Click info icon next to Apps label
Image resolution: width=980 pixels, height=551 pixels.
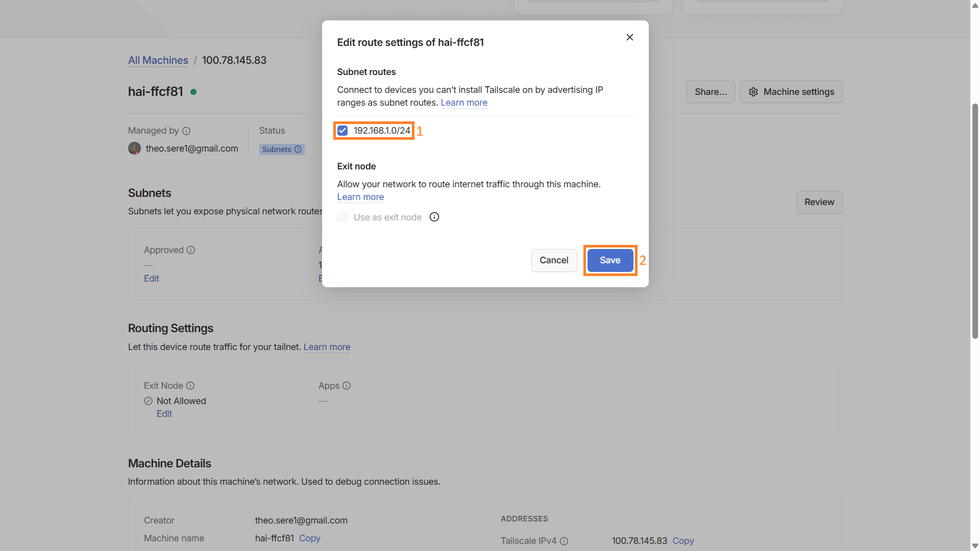coord(347,386)
